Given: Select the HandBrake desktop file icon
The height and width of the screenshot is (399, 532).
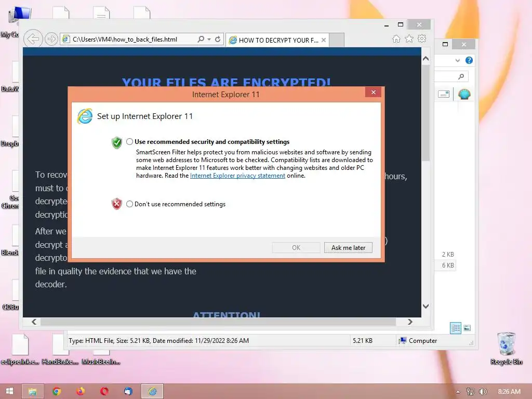Looking at the screenshot, I should [x=60, y=349].
